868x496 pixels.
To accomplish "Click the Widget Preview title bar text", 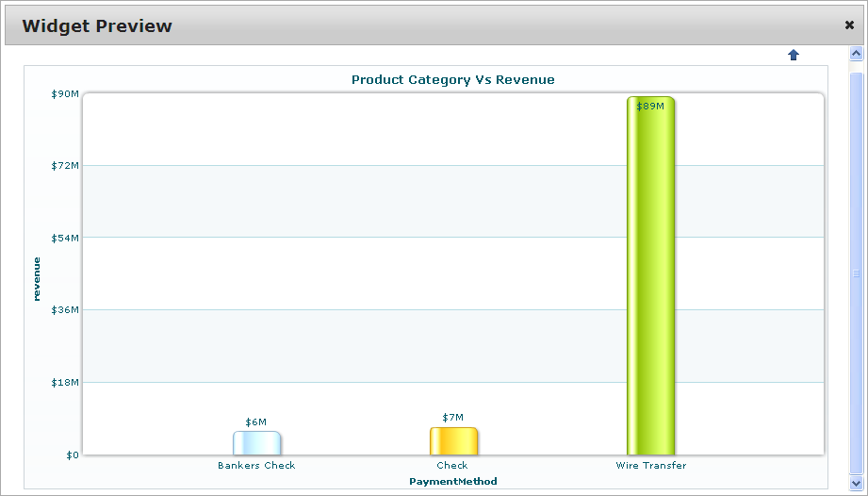I will pos(97,25).
